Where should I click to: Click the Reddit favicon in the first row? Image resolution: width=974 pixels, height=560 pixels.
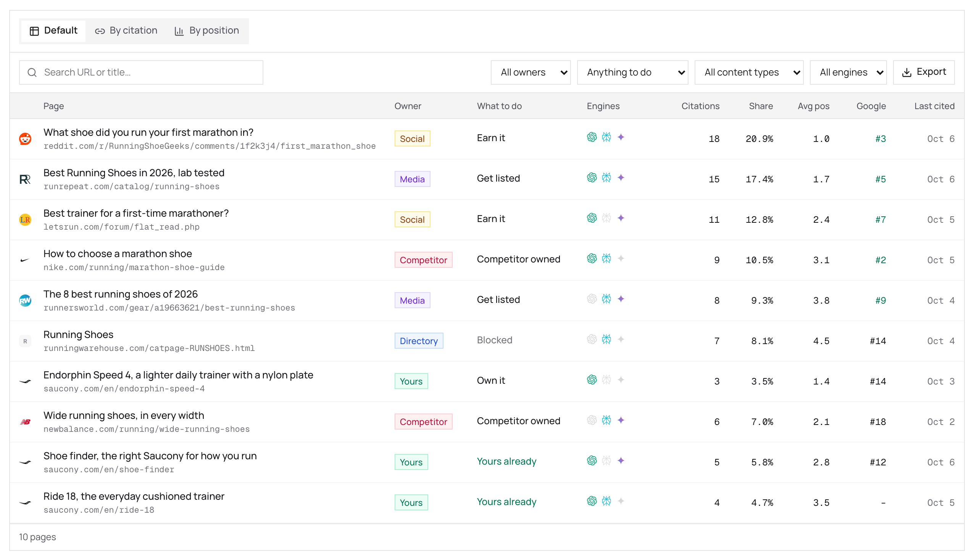(x=25, y=139)
